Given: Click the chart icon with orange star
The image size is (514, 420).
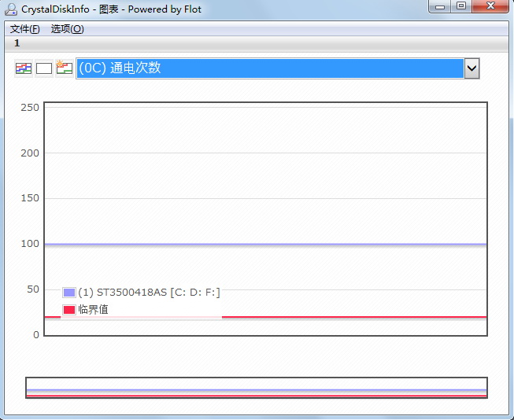Looking at the screenshot, I should coord(65,68).
